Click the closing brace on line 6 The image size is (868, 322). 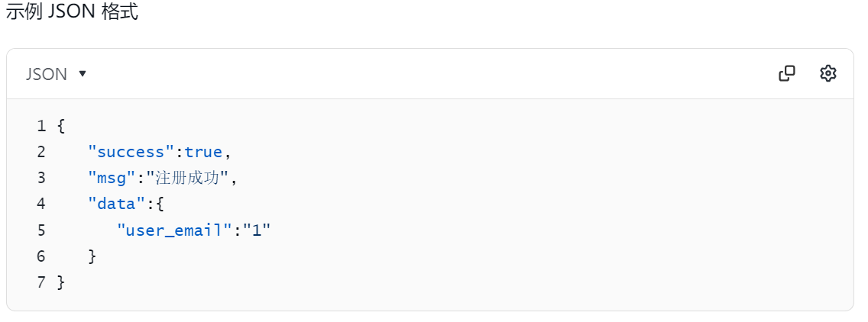(92, 256)
